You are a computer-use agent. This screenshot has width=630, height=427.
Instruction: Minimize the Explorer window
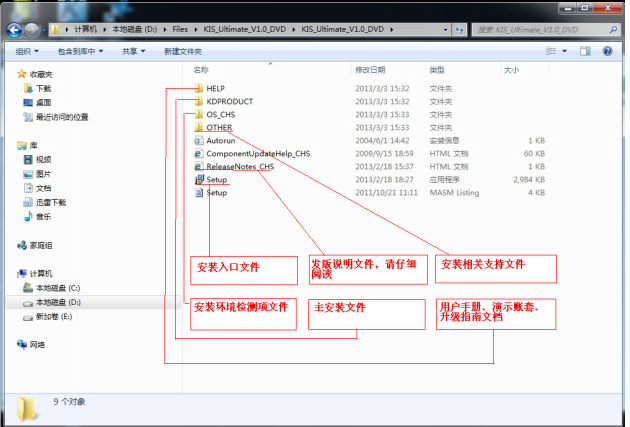click(x=568, y=8)
